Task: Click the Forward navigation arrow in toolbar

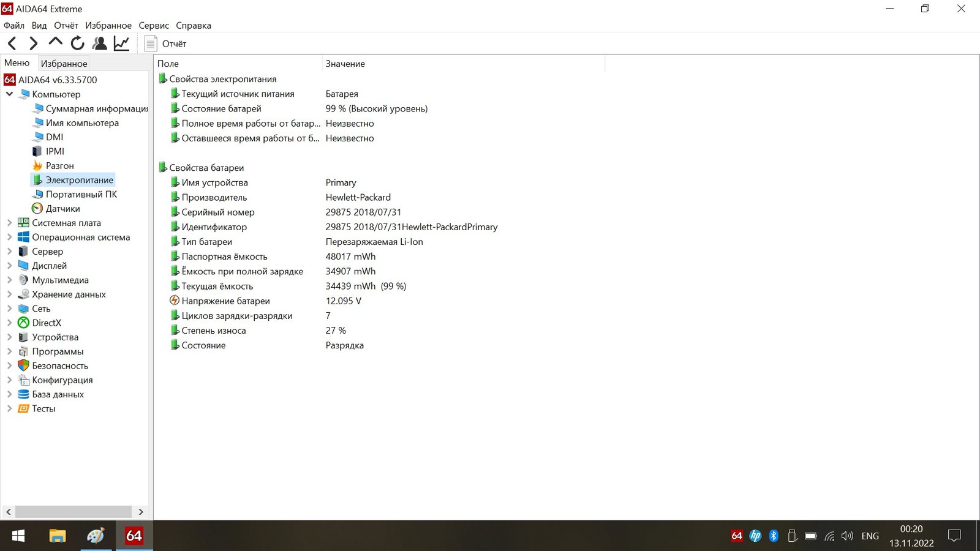Action: point(34,43)
